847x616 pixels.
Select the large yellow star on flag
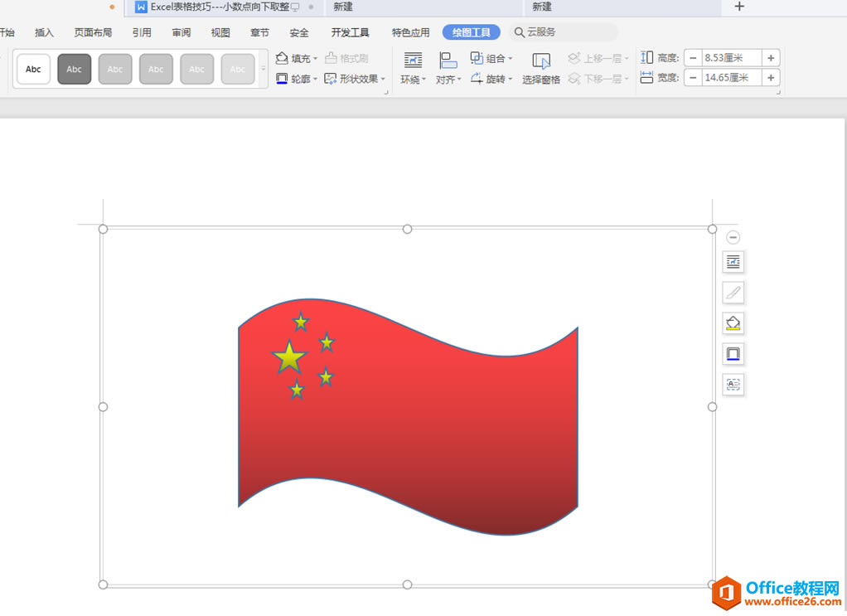click(x=289, y=357)
